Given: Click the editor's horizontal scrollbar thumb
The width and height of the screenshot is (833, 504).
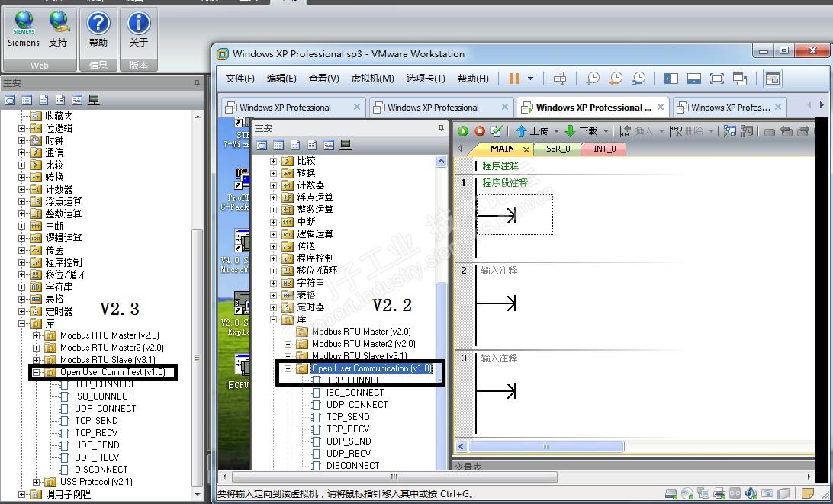Looking at the screenshot, I should [546, 447].
